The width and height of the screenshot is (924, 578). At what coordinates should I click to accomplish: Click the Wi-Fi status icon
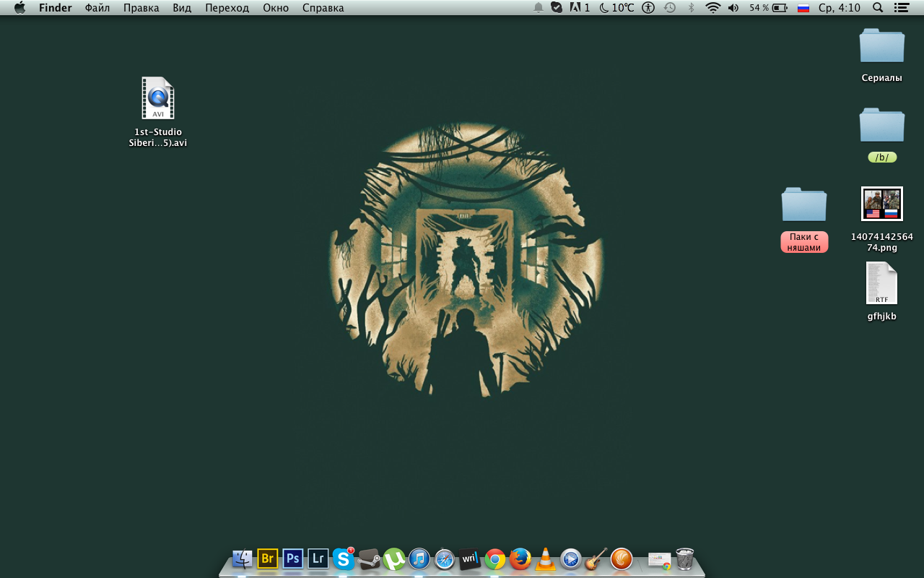click(x=712, y=8)
